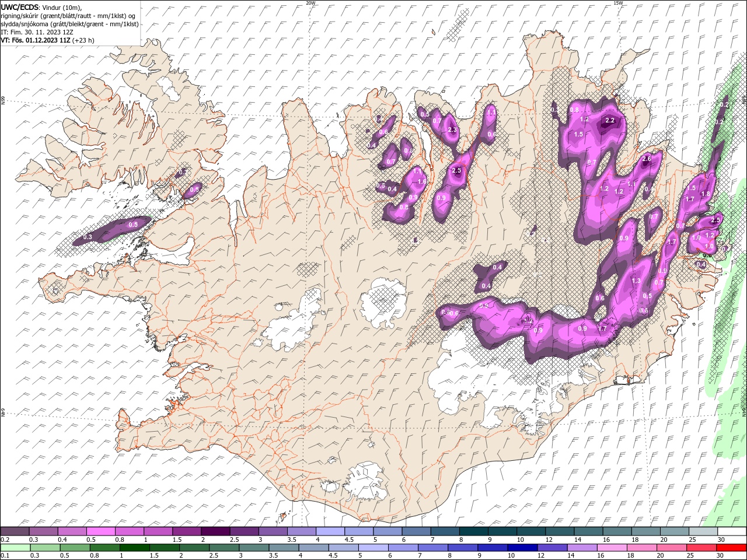The height and width of the screenshot is (560, 747).
Task: Click the '4.5' label of the bottom color scale
Action: pyautogui.click(x=333, y=555)
